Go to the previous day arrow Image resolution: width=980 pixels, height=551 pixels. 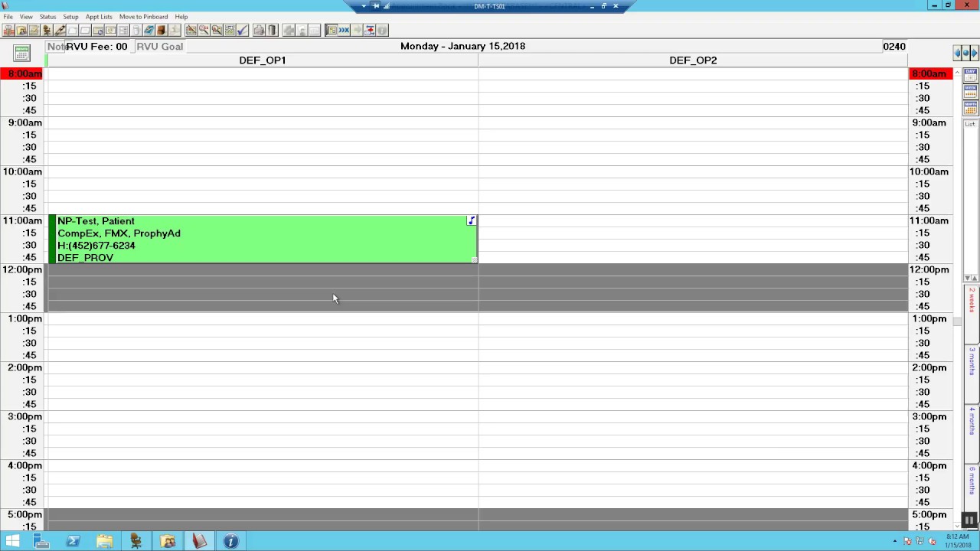[957, 53]
